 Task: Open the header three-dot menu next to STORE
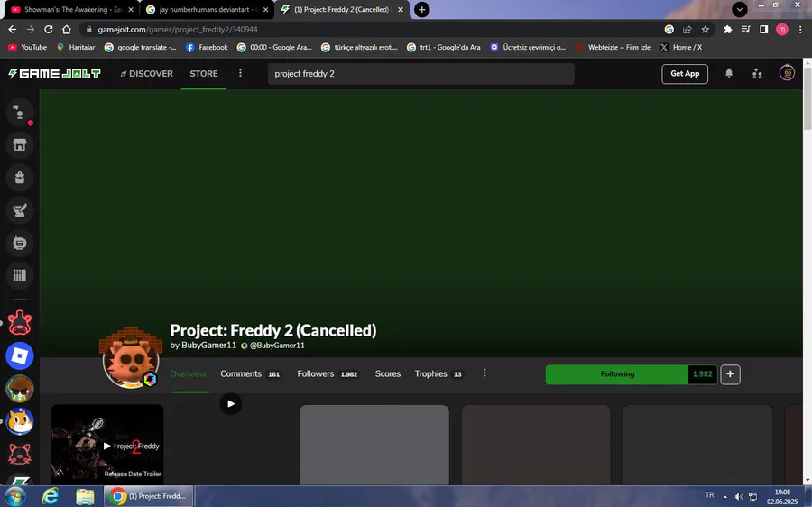[240, 73]
